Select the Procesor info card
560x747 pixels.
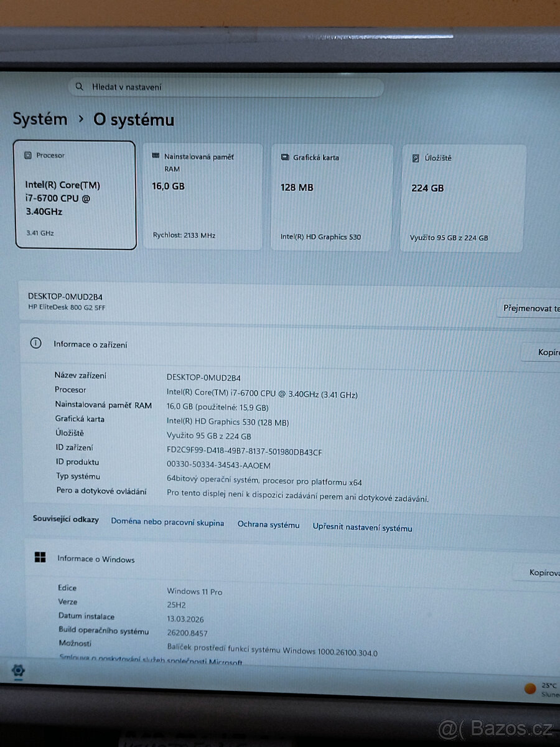(75, 195)
